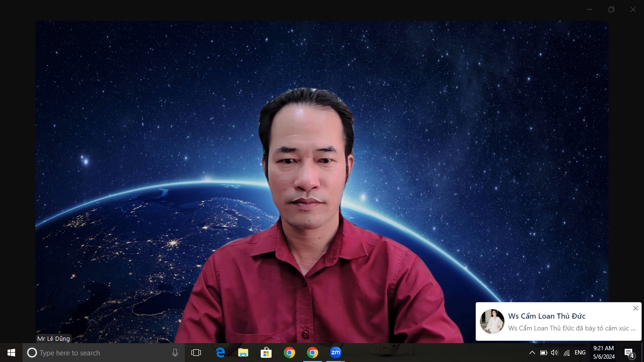Screen dimensions: 644x362
Task: Open the volume speaker tray icon
Action: coord(554,353)
